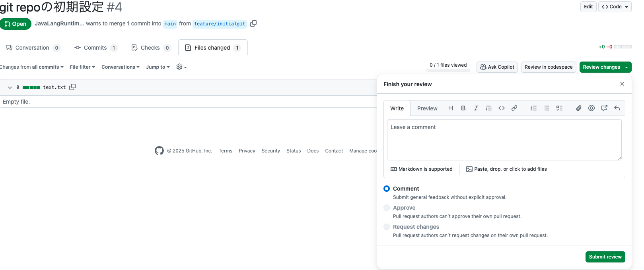Screen dimensions: 644x270
Task: Insert a numbered list
Action: [534, 108]
